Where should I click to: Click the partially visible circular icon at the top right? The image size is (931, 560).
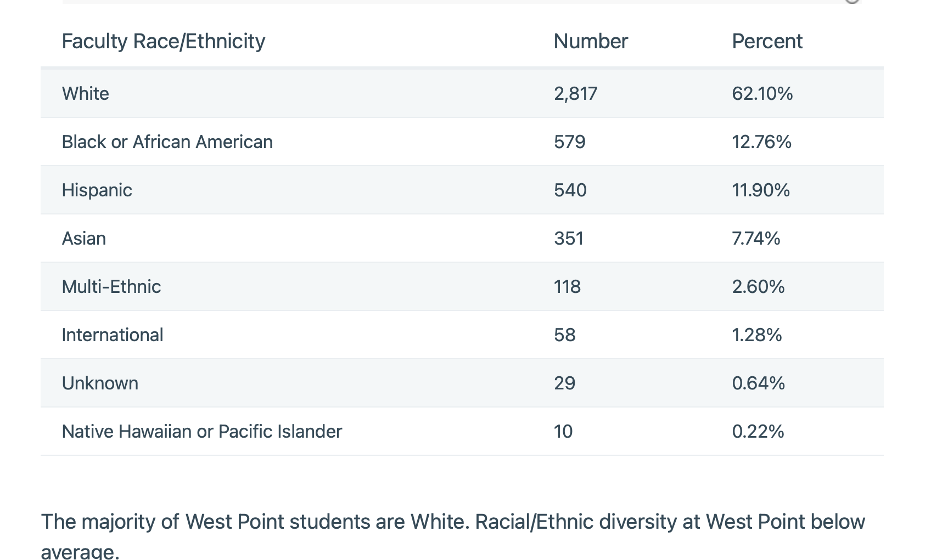tap(851, 2)
